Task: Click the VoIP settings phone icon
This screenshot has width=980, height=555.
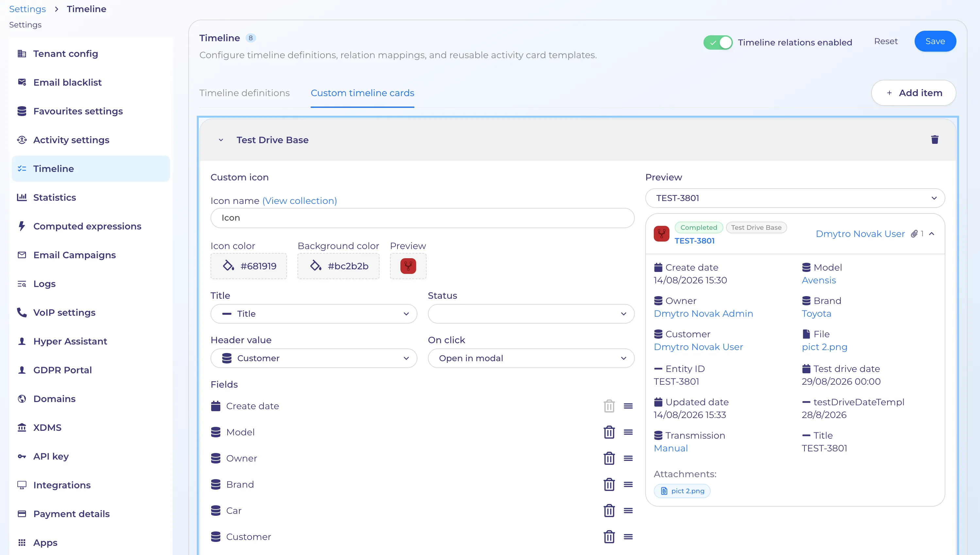Action: pyautogui.click(x=22, y=312)
